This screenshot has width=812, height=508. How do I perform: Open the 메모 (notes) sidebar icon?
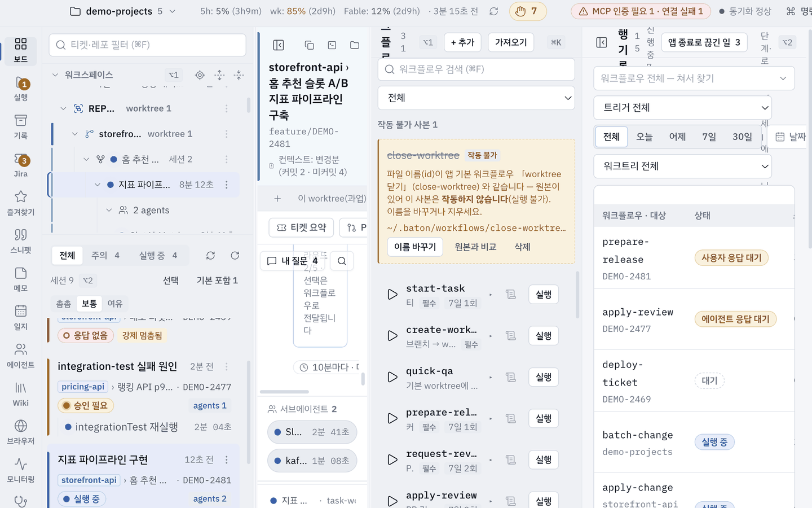coord(21,280)
